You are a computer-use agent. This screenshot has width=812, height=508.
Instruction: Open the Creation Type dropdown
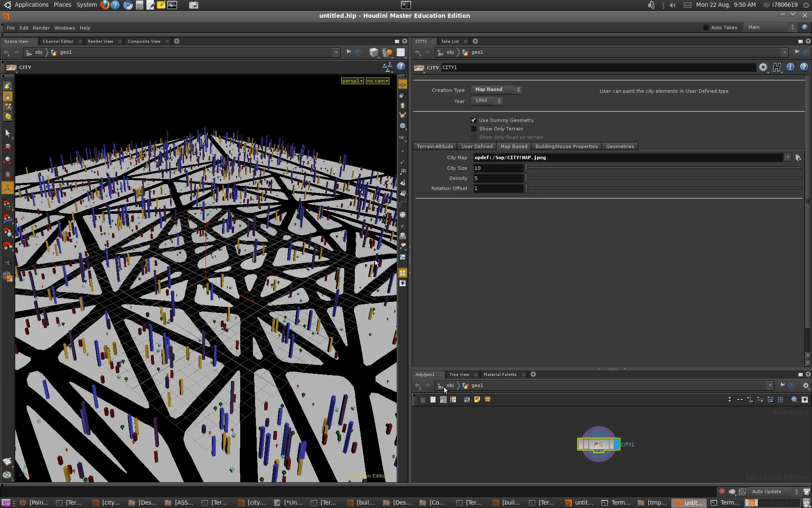click(497, 90)
